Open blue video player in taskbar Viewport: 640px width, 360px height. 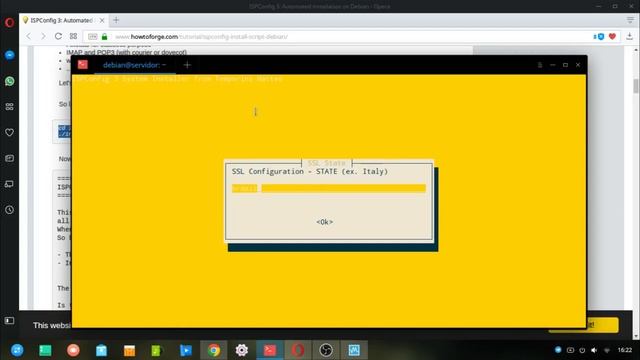[x=186, y=350]
